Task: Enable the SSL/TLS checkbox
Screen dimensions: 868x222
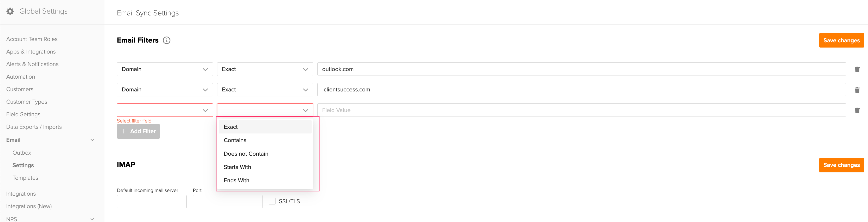Action: [x=272, y=201]
